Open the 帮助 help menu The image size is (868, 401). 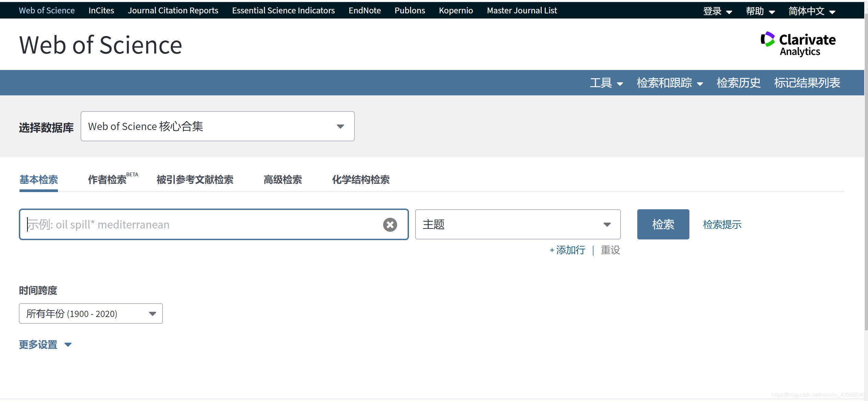[x=760, y=11]
